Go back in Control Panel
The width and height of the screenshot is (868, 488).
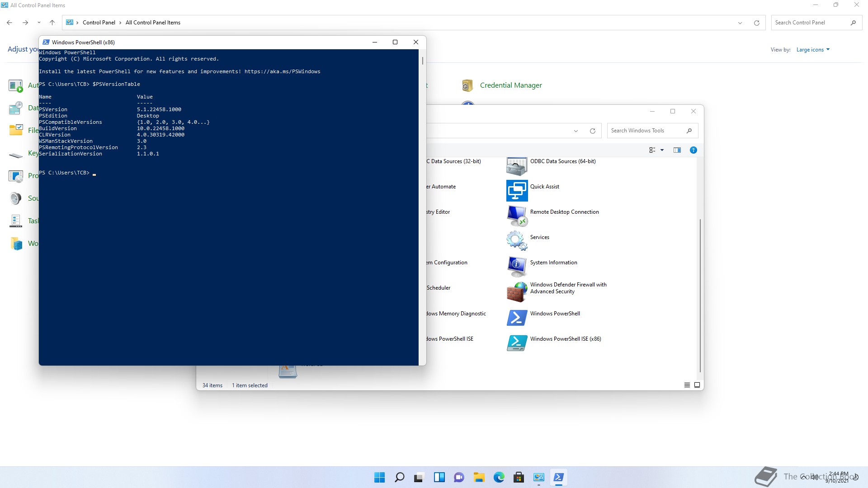pos(9,23)
